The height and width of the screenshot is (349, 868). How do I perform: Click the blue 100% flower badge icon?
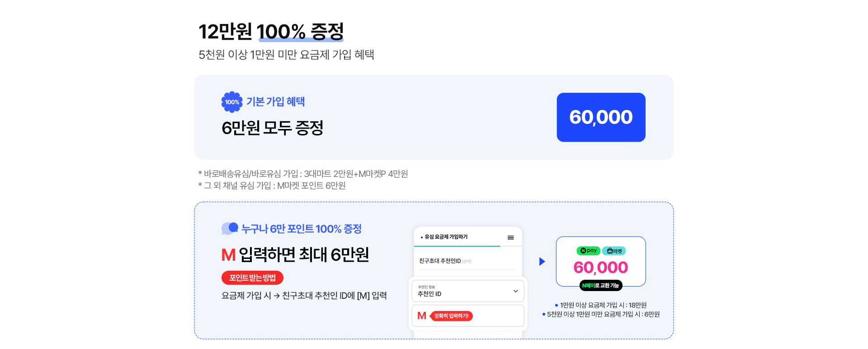(x=232, y=102)
